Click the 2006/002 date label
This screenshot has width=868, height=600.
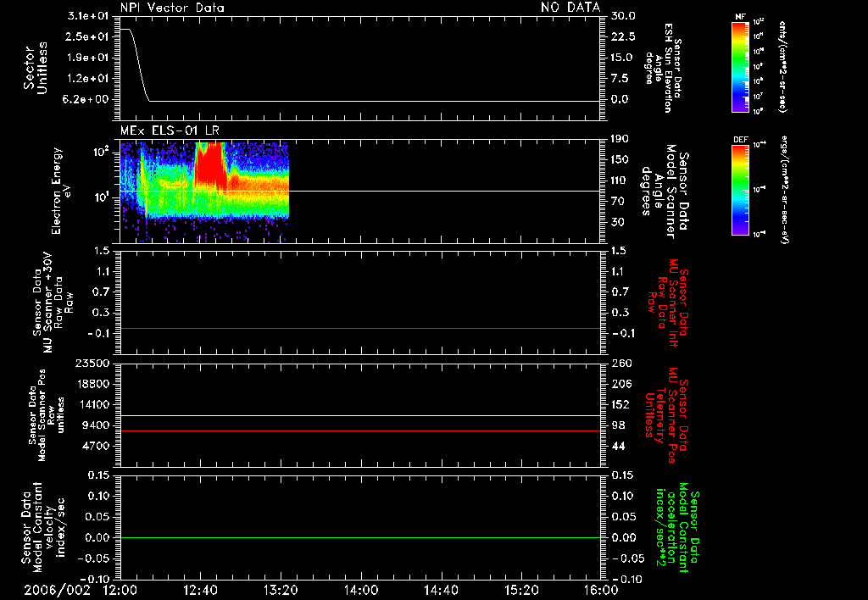coord(57,591)
